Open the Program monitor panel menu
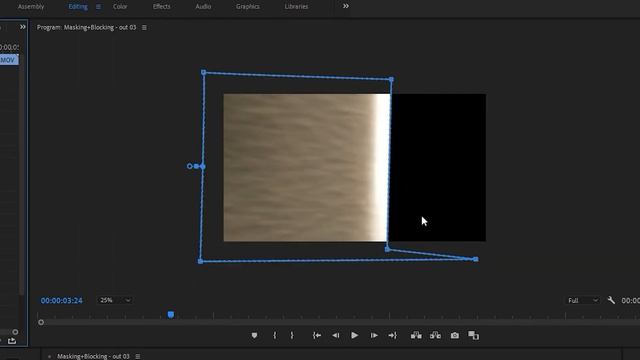This screenshot has width=640, height=360. (x=144, y=27)
